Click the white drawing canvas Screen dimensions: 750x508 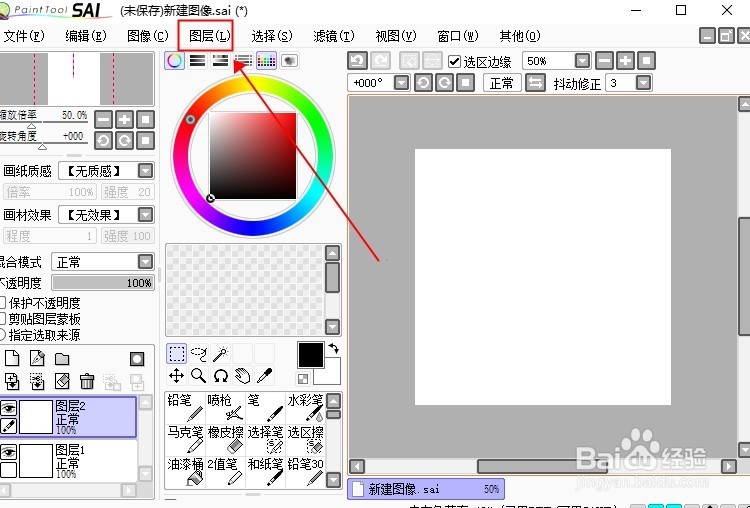[542, 277]
